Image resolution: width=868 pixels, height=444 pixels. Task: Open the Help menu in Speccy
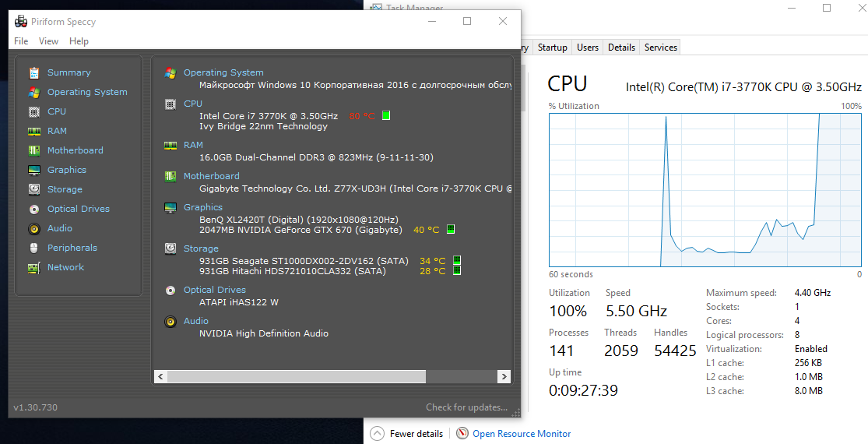point(79,41)
